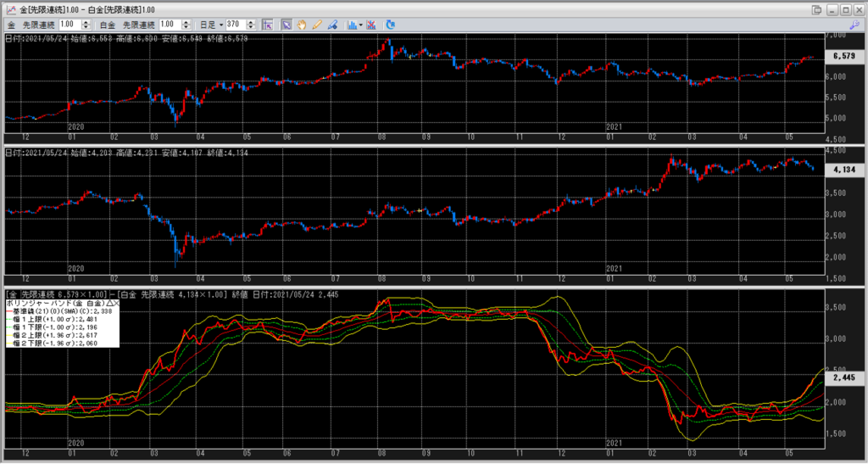Collapse the Bollinger band legend with triangle
The image size is (868, 464).
pos(109,304)
